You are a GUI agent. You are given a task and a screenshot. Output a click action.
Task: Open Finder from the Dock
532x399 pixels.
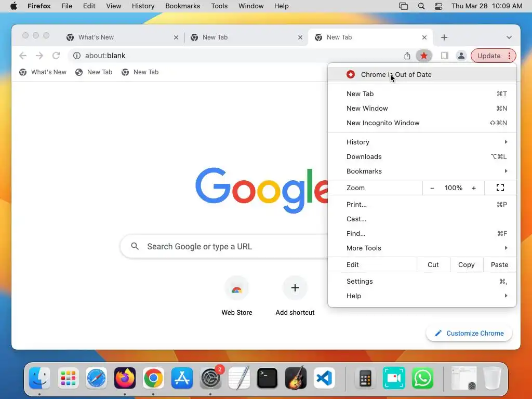click(x=39, y=378)
